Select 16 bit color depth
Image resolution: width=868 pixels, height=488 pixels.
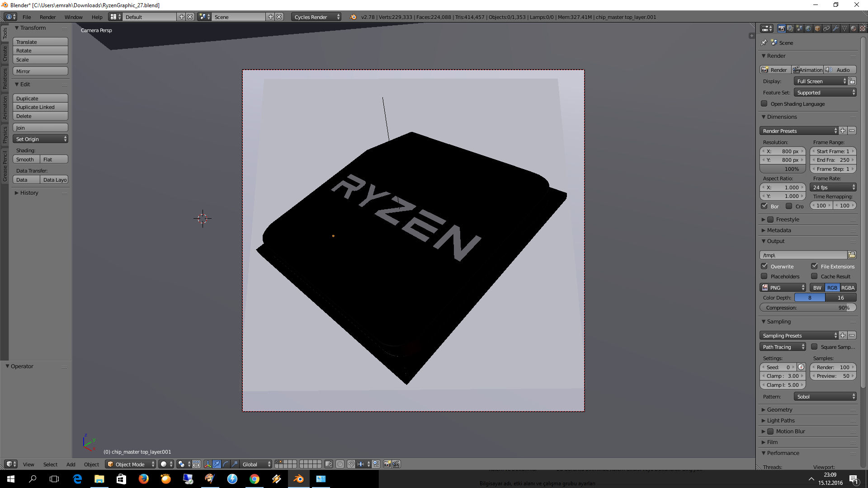(x=840, y=297)
